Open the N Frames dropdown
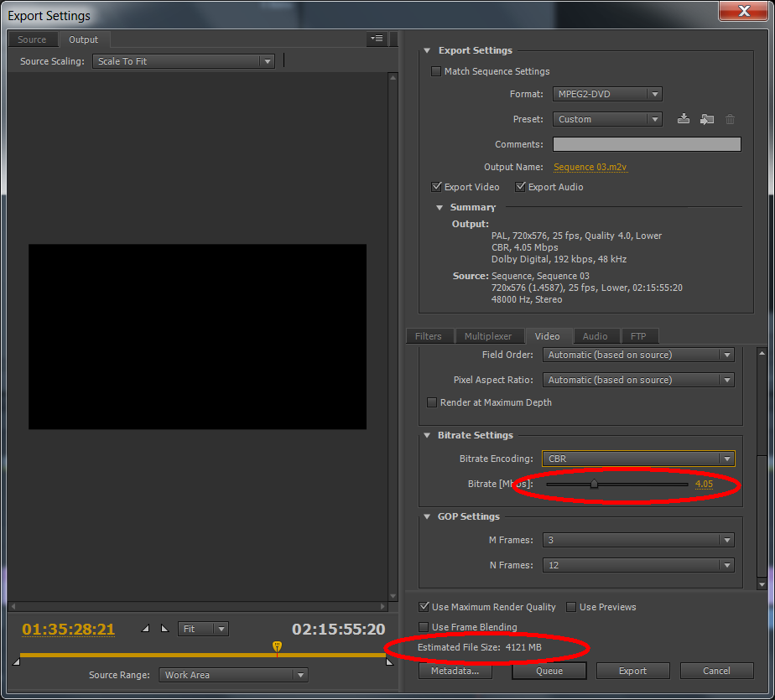The height and width of the screenshot is (700, 775). click(x=638, y=565)
